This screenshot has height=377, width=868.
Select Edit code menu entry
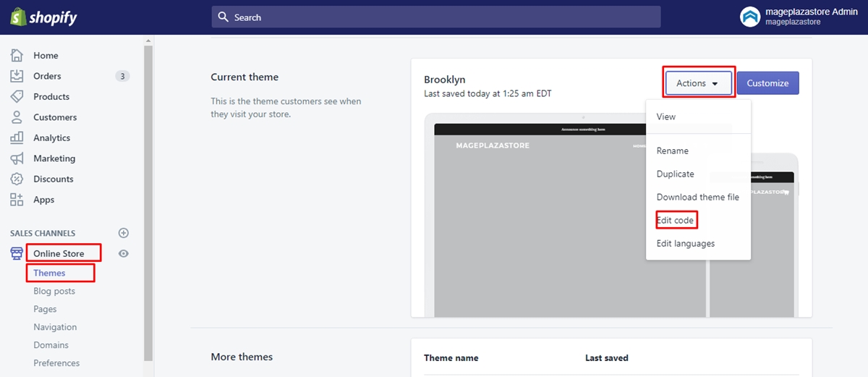point(676,220)
